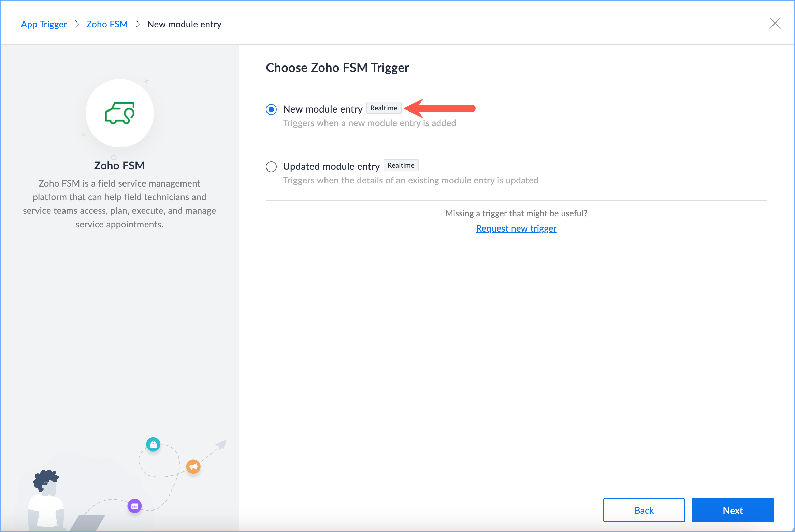Click the Realtime badge beside New module entry
The width and height of the screenshot is (795, 532).
click(384, 108)
